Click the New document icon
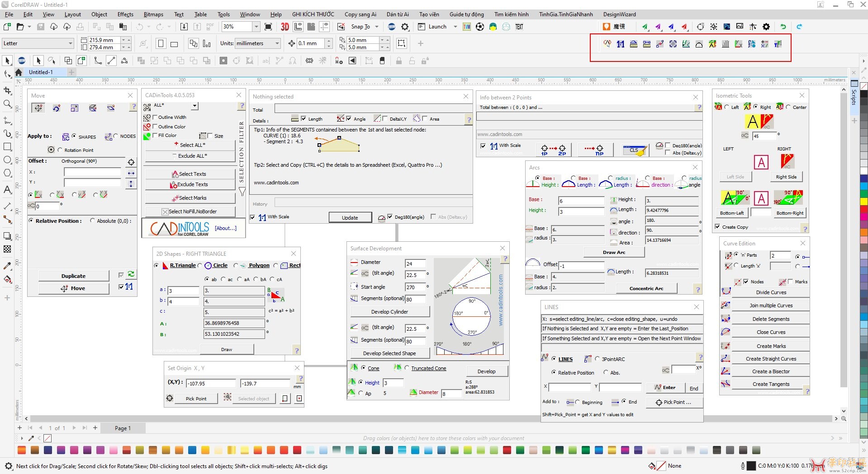 [7, 27]
